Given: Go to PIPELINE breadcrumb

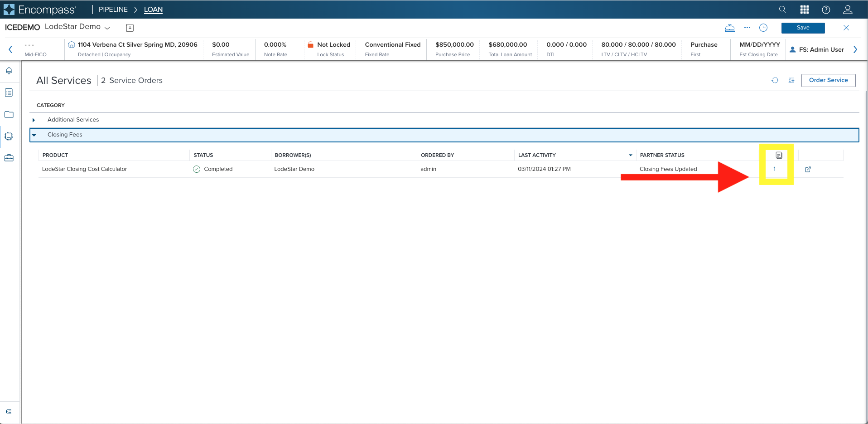Looking at the screenshot, I should coord(113,10).
